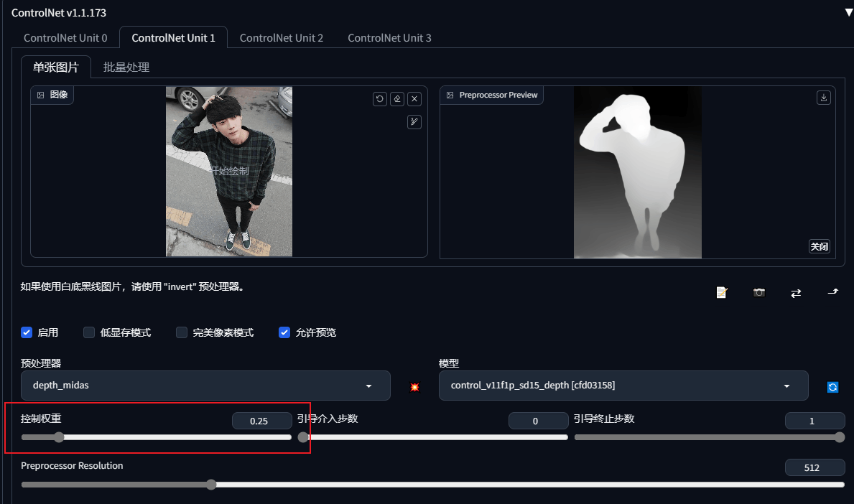Screen dimensions: 854x504
Task: Click the notepad new canvas icon
Action: tap(722, 293)
